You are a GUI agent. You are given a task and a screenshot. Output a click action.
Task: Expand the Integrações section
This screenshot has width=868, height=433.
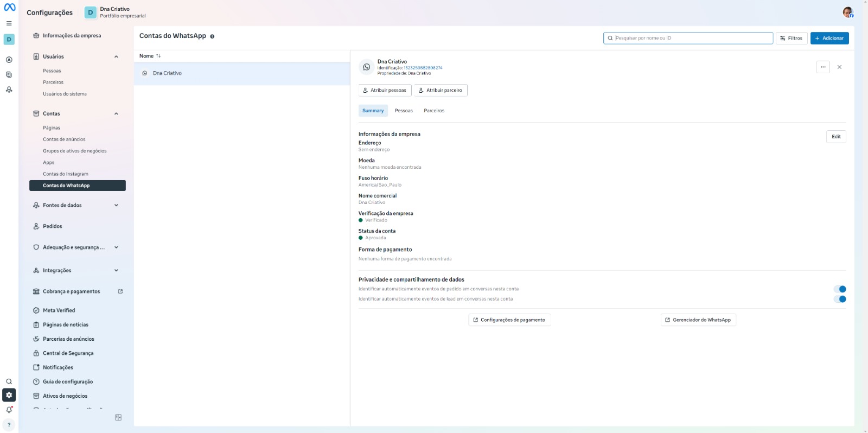point(116,270)
